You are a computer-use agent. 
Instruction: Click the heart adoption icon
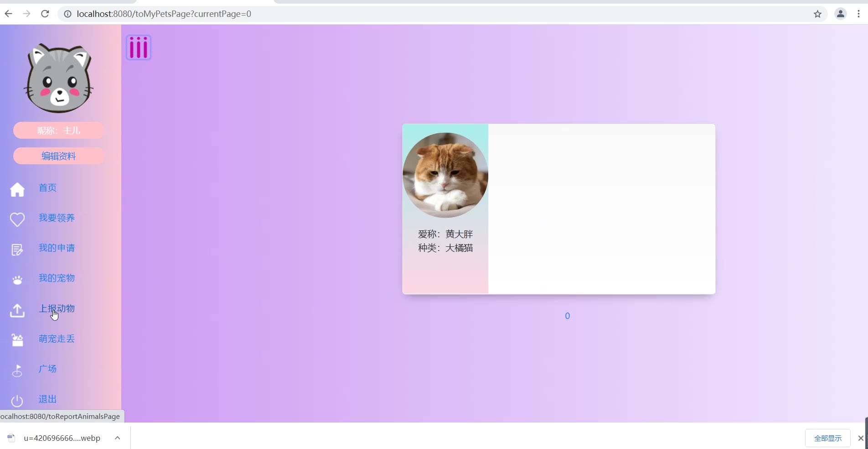point(17,219)
